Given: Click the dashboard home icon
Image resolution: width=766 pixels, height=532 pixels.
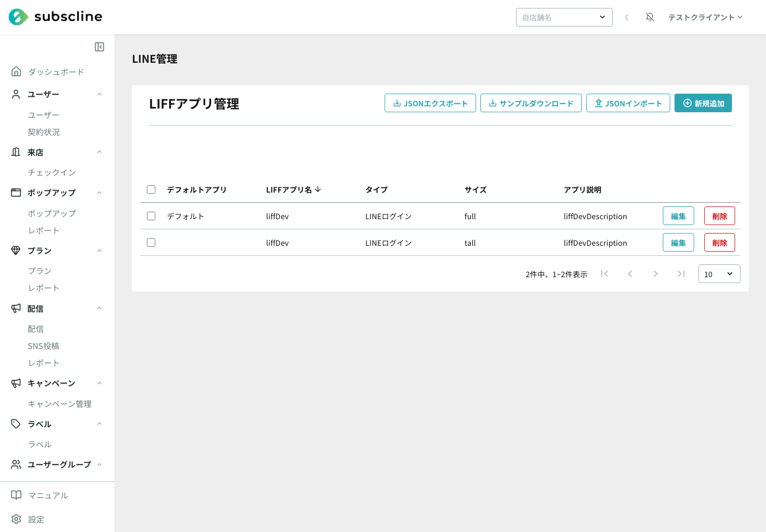Looking at the screenshot, I should [16, 71].
